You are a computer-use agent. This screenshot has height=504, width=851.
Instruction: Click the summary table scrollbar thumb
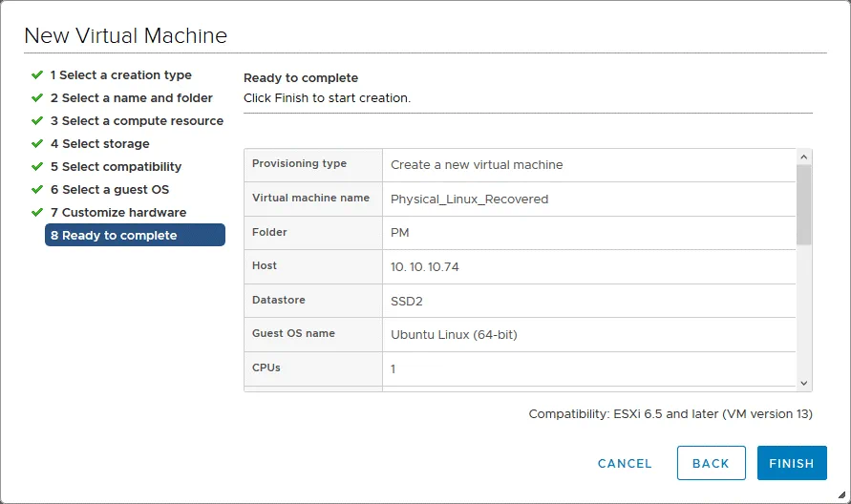point(804,203)
